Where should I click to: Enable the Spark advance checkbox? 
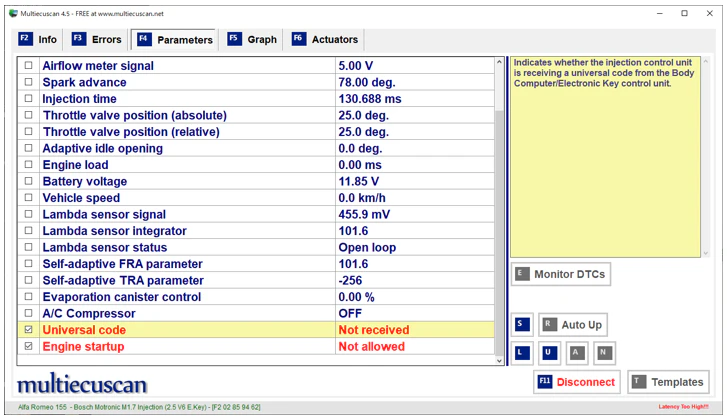[29, 82]
